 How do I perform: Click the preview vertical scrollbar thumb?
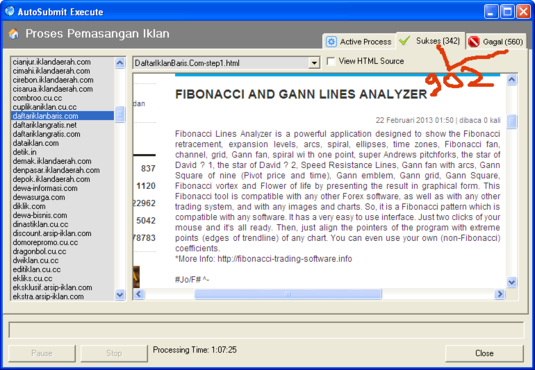pos(511,121)
